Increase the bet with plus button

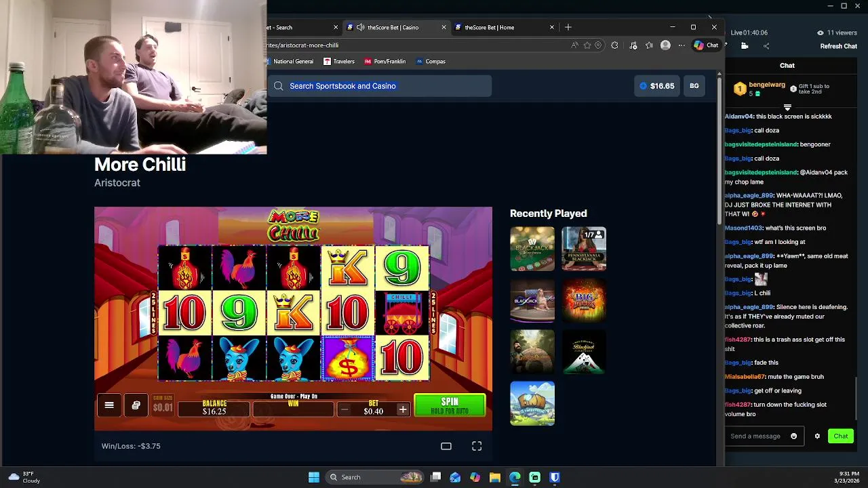tap(403, 409)
